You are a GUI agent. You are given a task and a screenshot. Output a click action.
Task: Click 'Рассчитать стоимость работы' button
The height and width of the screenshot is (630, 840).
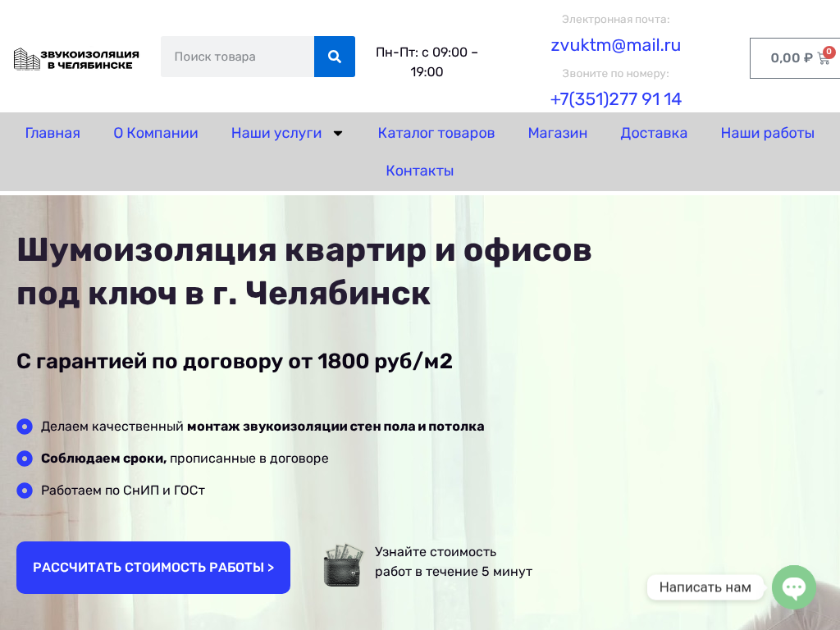(x=153, y=568)
